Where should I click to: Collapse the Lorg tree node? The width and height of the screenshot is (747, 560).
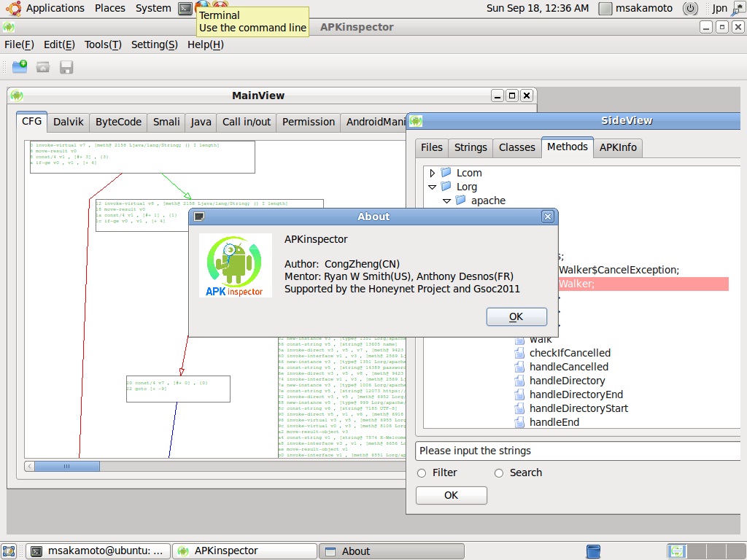click(x=432, y=187)
